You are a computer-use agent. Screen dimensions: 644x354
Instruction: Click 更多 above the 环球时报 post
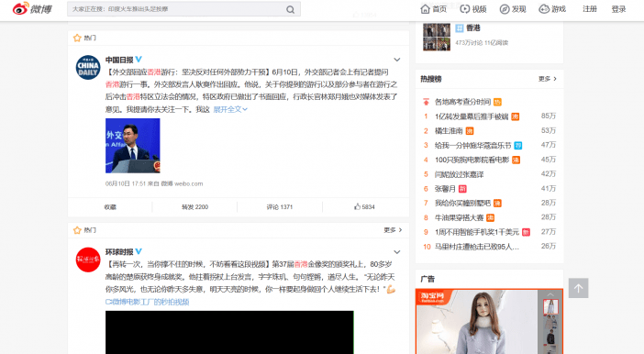click(393, 230)
